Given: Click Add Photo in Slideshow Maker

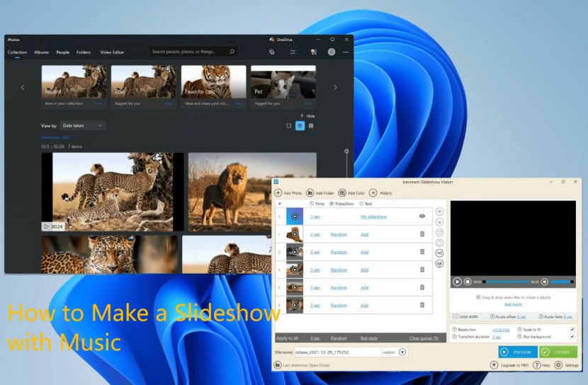Looking at the screenshot, I should coord(288,193).
